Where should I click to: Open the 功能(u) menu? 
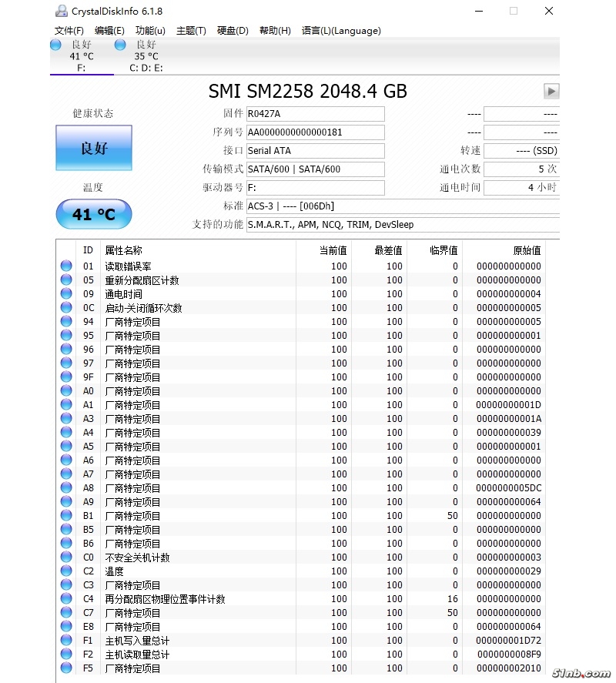[x=150, y=31]
